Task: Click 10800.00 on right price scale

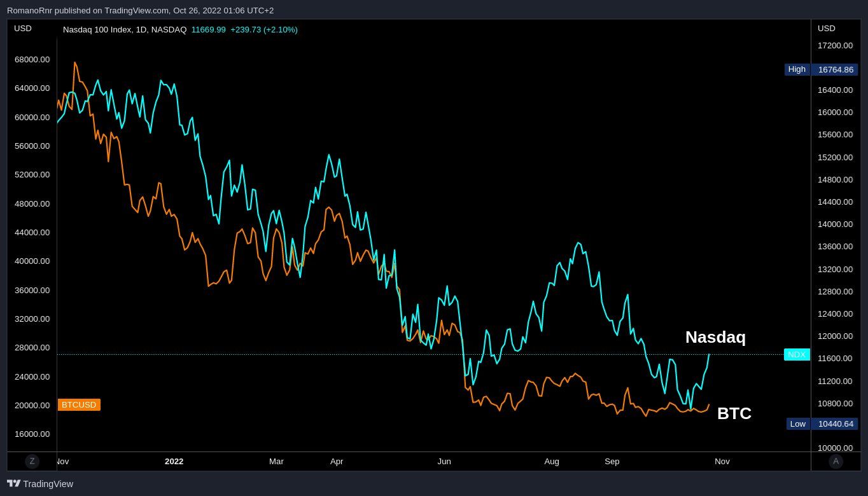Action: coord(835,404)
